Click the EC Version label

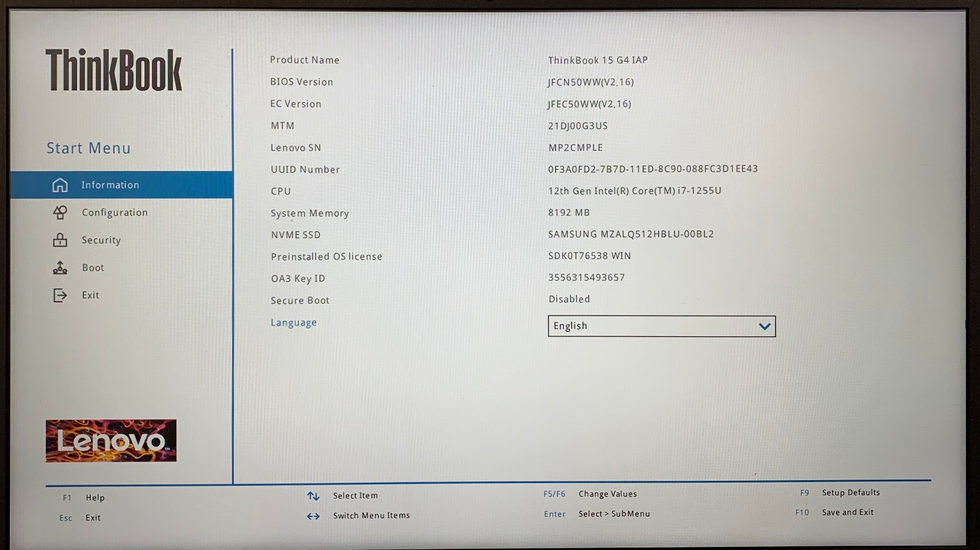tap(296, 104)
